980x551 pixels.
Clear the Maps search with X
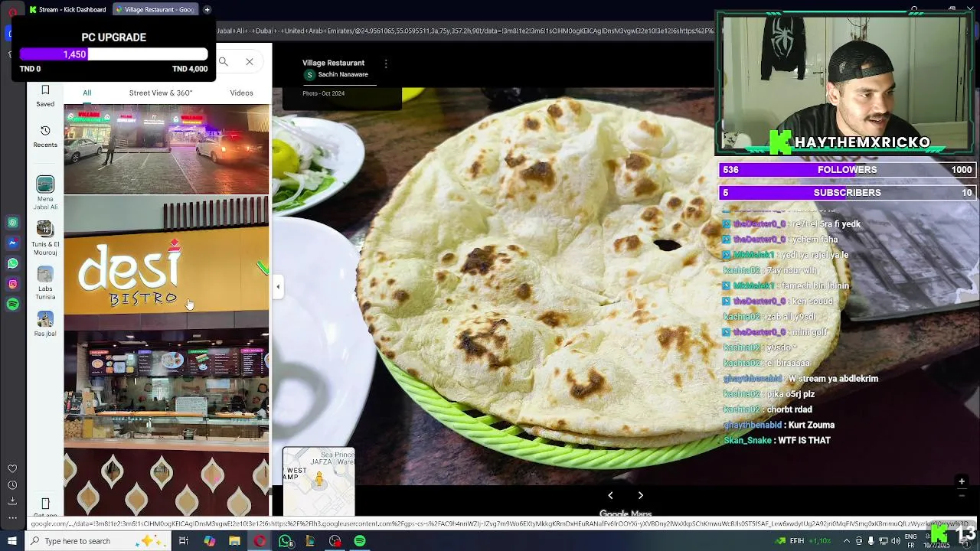[250, 61]
